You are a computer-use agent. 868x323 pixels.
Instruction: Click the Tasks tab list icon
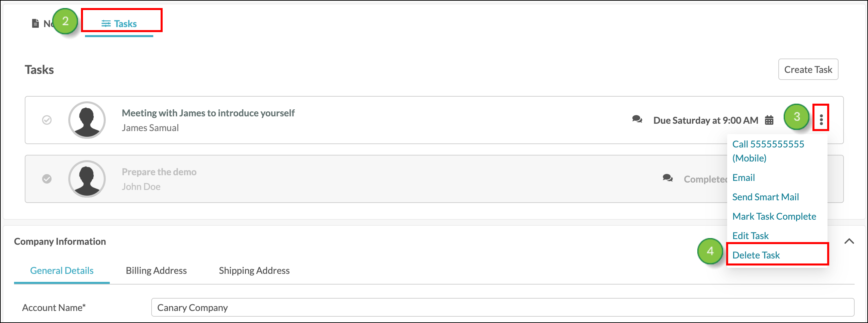pos(106,24)
